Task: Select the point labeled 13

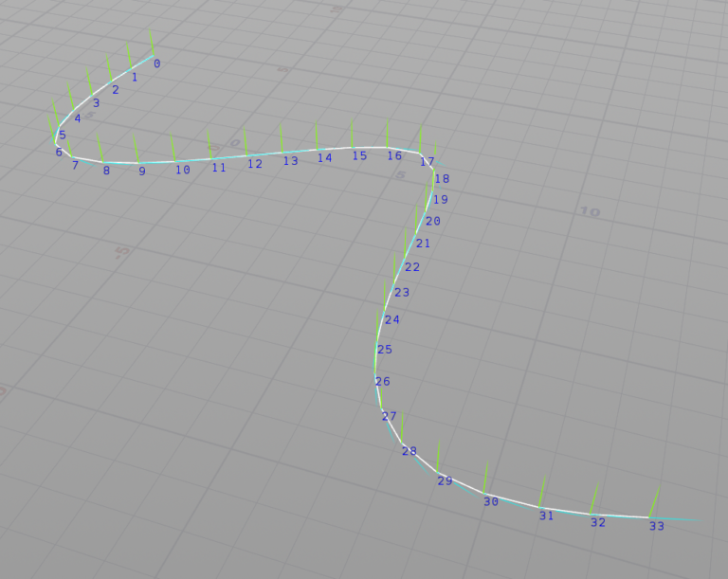Action: click(x=282, y=152)
